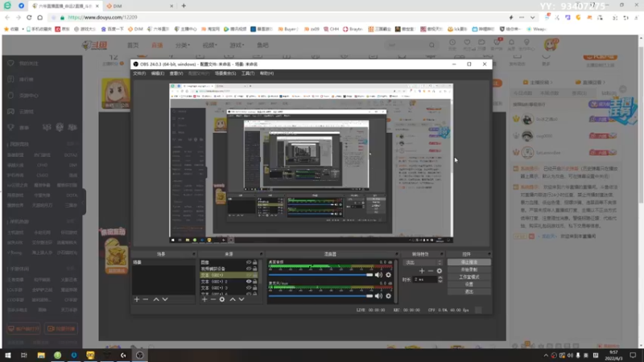Open the OBS 帮助(H) menu

(266, 73)
